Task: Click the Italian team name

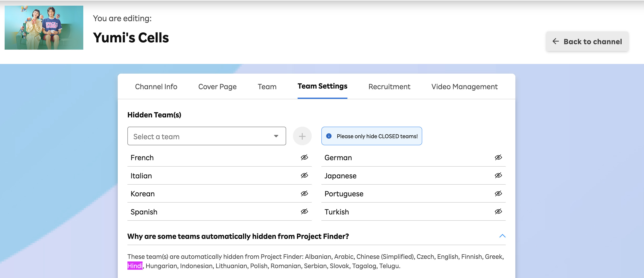Action: click(x=141, y=176)
